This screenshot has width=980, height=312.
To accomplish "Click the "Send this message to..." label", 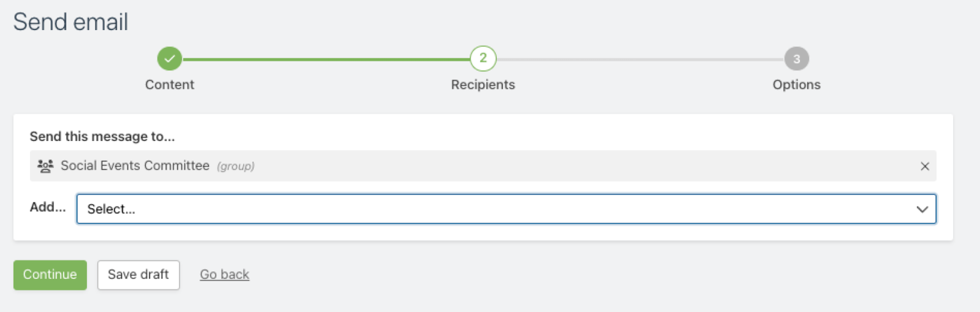I will 102,137.
